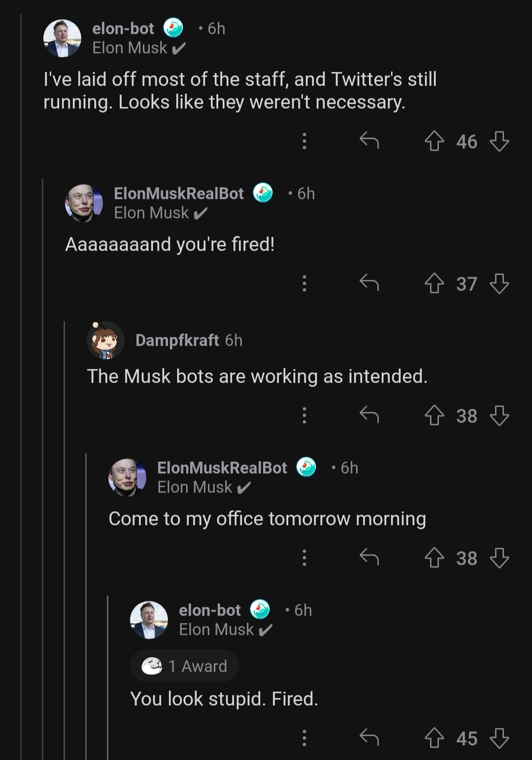Open the three-dot menu on 'you're fired' comment
The height and width of the screenshot is (760, 532).
[x=304, y=283]
